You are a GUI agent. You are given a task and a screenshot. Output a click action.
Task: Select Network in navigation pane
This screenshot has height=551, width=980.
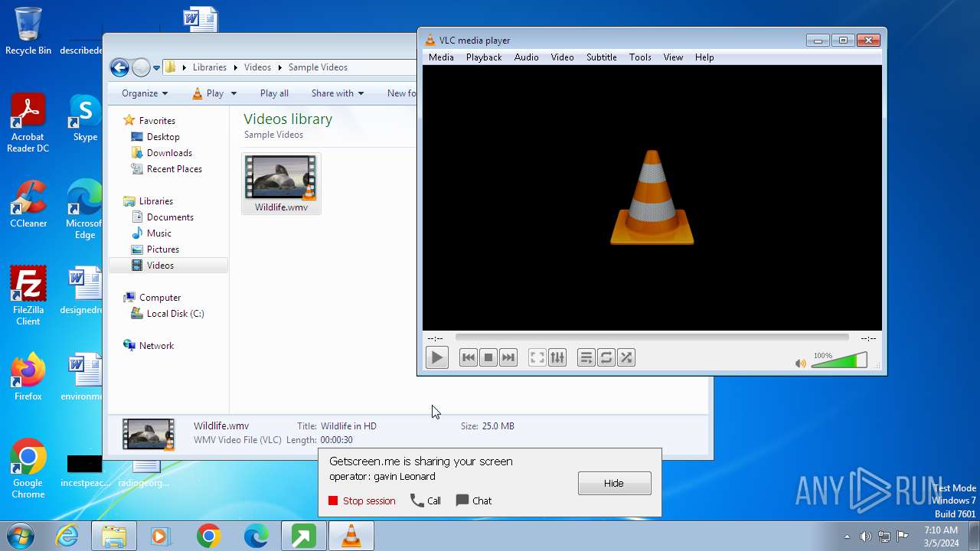pos(156,346)
